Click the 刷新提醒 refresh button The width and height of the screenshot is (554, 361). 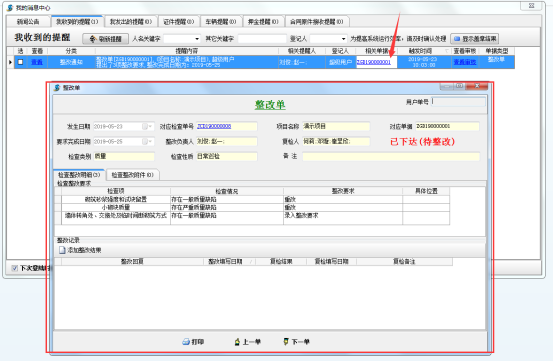[x=105, y=39]
